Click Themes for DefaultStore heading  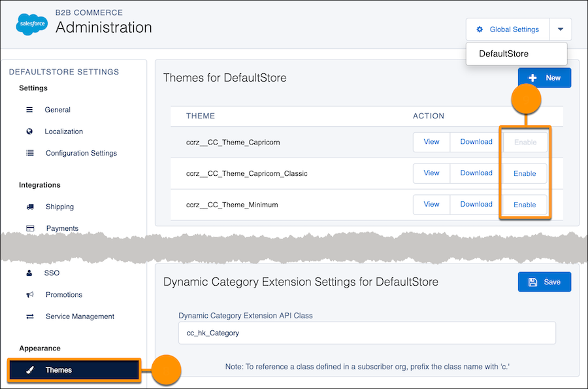(225, 78)
